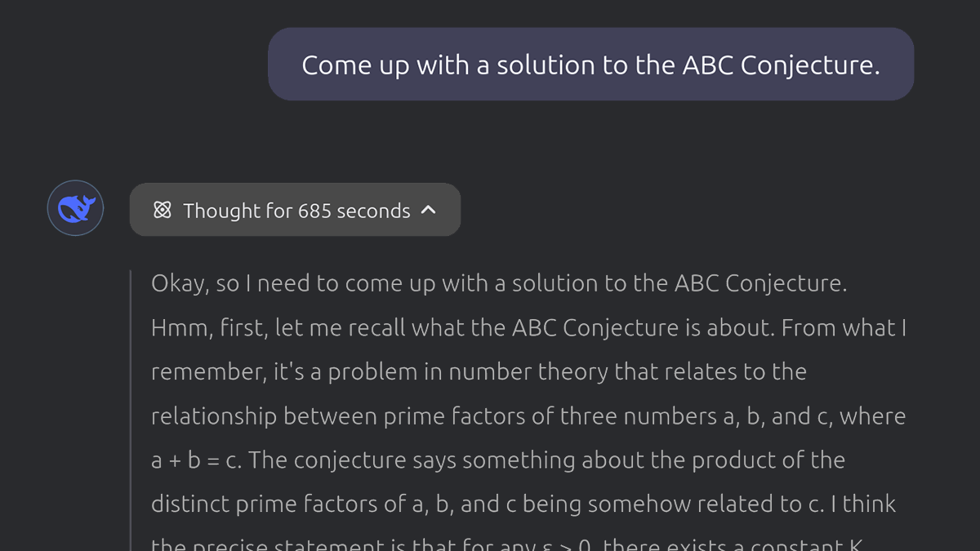The image size is (980, 551).
Task: Click the line starting "Hmm, first, let me"
Action: (528, 327)
